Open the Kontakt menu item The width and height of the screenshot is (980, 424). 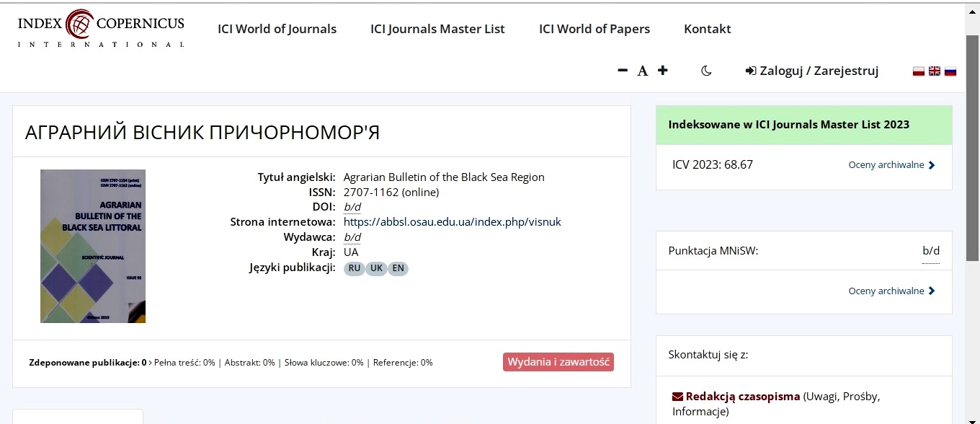(x=707, y=29)
